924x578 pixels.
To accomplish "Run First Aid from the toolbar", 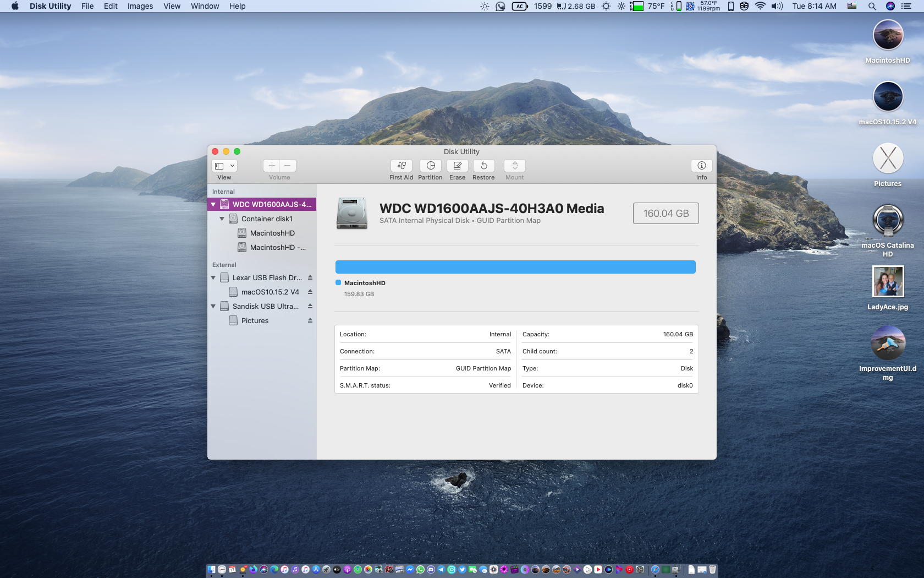I will (402, 166).
